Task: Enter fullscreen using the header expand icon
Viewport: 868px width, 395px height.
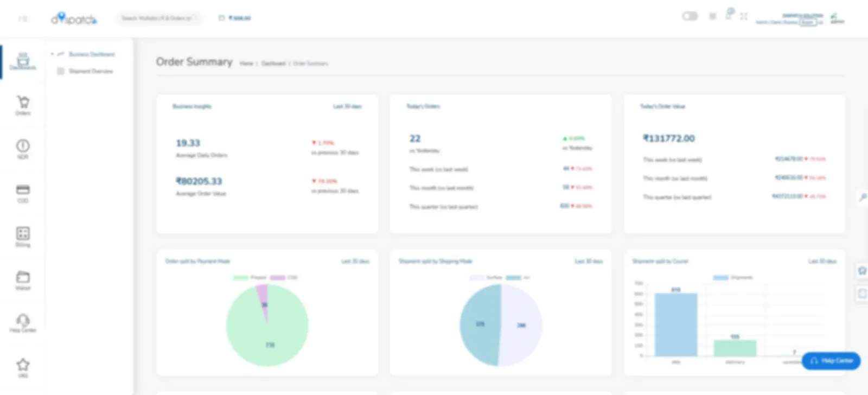Action: click(744, 17)
